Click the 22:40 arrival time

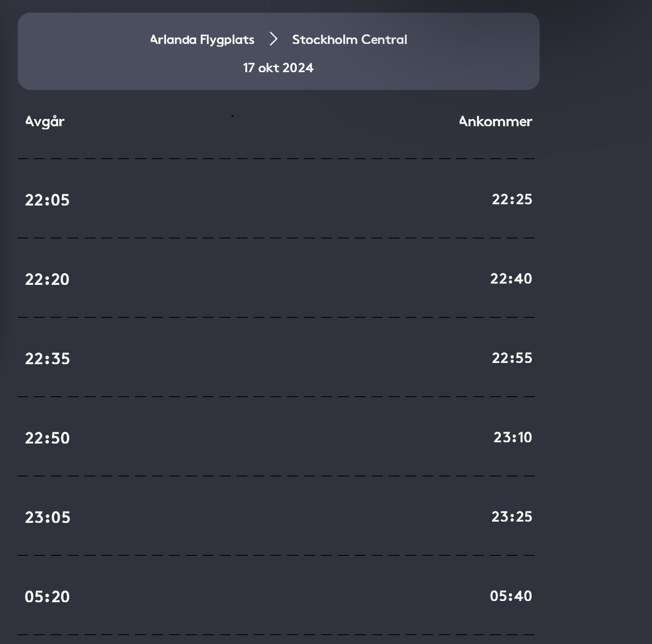pyautogui.click(x=511, y=279)
